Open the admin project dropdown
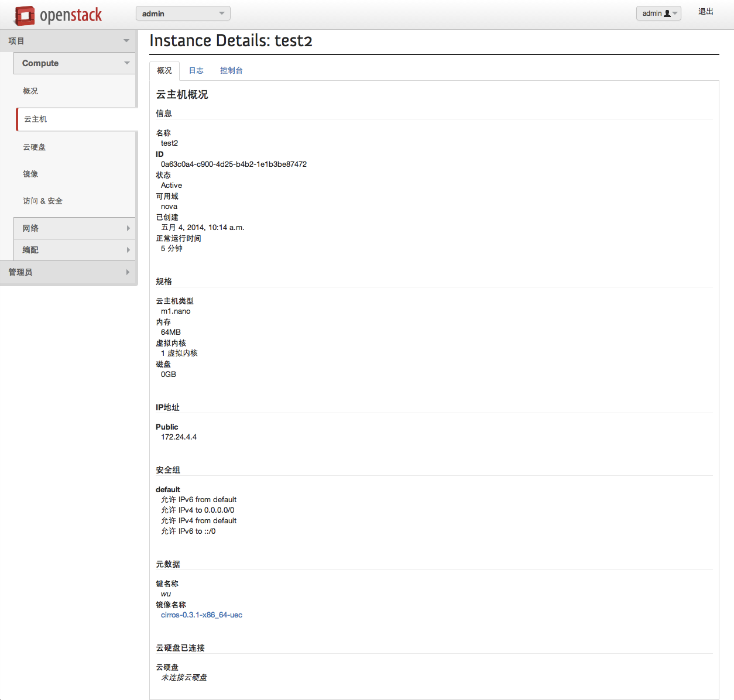 tap(183, 13)
